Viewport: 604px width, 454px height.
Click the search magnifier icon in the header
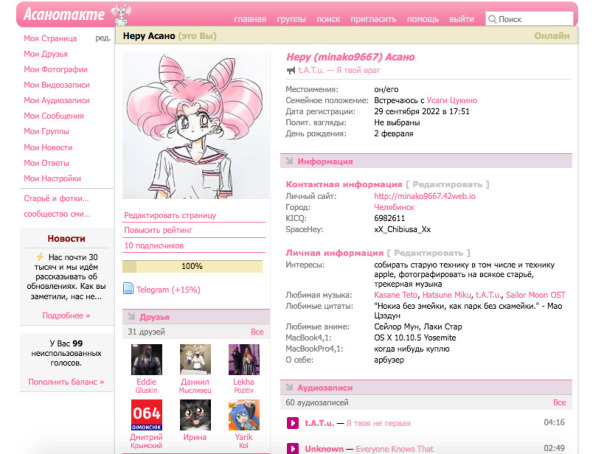(492, 19)
